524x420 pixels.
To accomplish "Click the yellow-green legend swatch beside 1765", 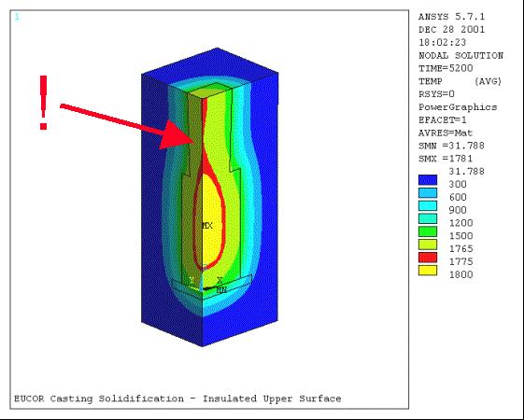I will click(428, 245).
